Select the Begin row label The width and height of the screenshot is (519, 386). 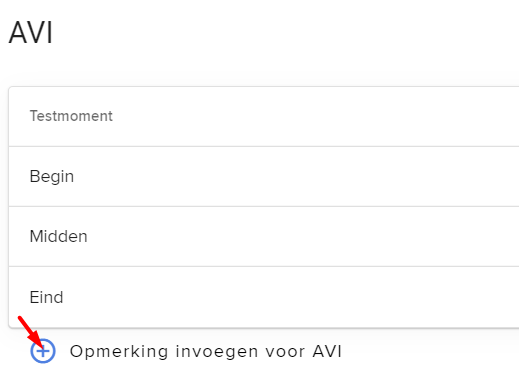[52, 176]
